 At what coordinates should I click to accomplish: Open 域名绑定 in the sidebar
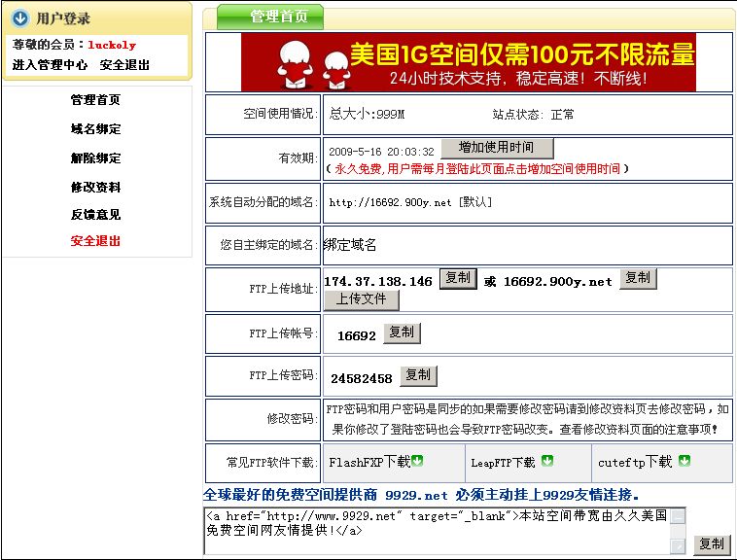pos(95,129)
